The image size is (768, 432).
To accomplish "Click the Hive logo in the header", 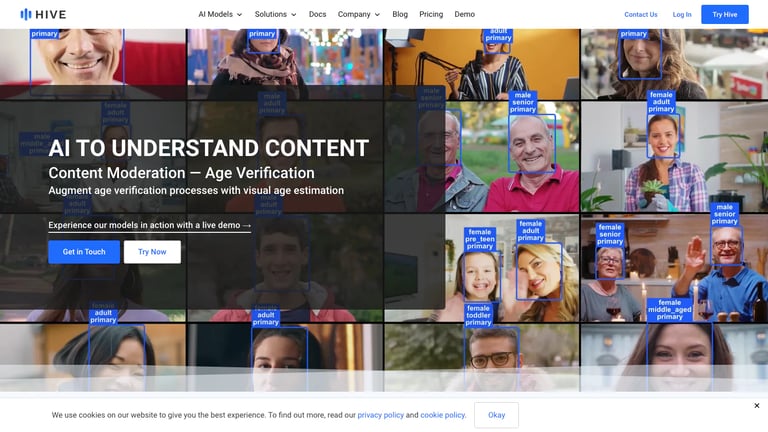I will click(43, 14).
